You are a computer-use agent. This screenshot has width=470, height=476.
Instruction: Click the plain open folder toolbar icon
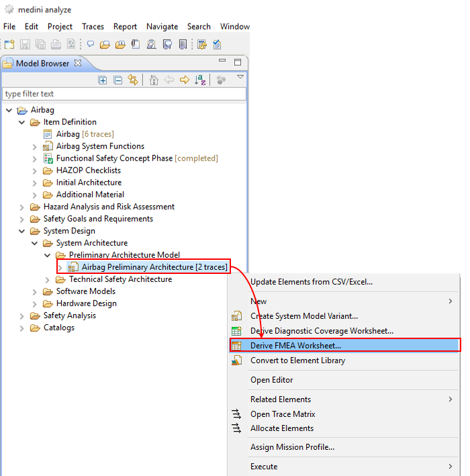coord(105,45)
